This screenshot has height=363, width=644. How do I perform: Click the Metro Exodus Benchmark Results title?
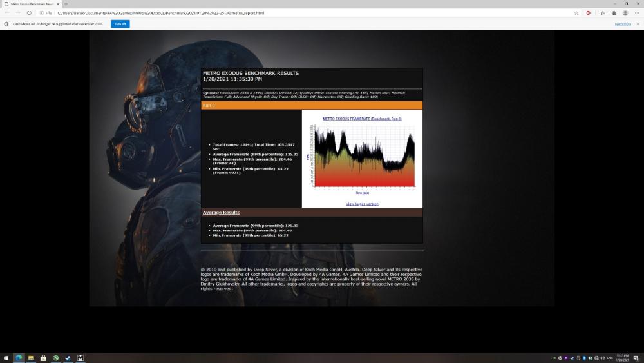(251, 73)
